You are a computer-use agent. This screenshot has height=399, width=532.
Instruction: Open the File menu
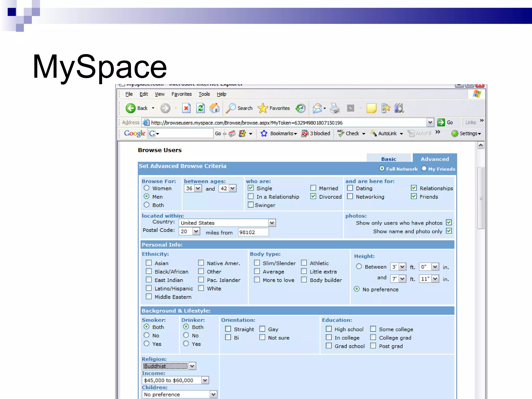tap(129, 94)
